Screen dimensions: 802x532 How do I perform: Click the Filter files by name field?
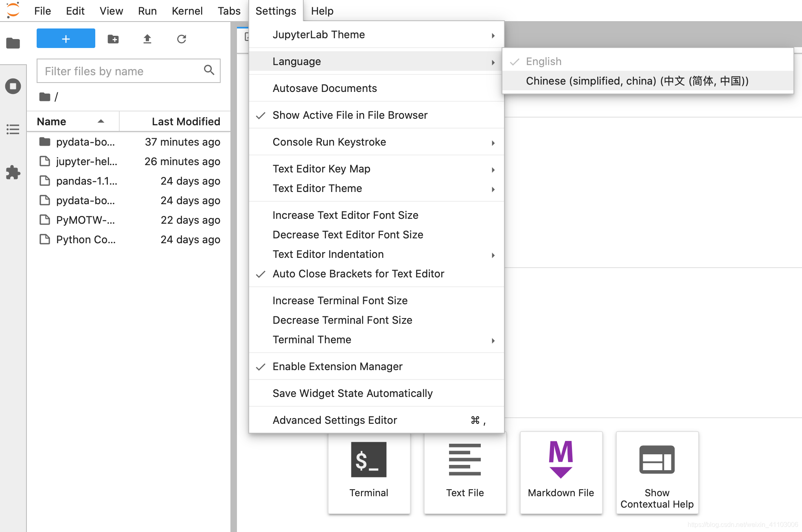point(122,71)
